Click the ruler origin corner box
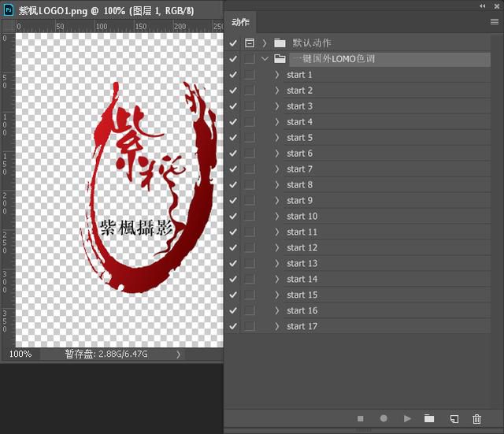Image resolution: width=504 pixels, height=434 pixels. click(9, 26)
